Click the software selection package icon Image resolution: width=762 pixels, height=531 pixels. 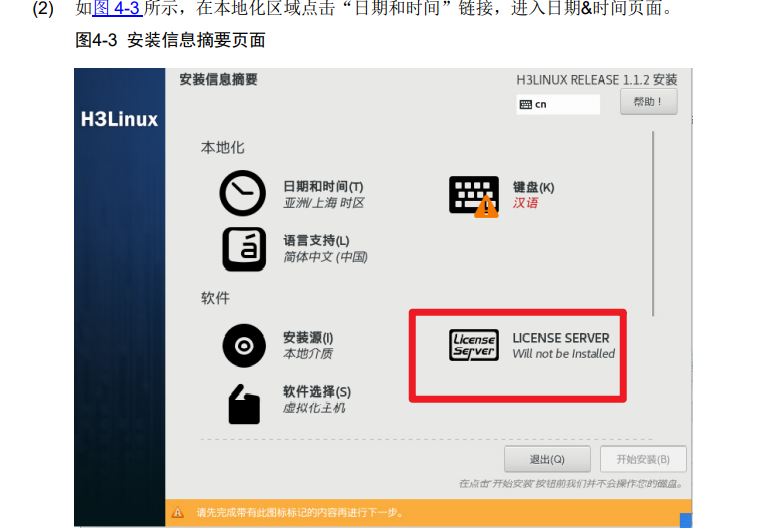tap(244, 404)
